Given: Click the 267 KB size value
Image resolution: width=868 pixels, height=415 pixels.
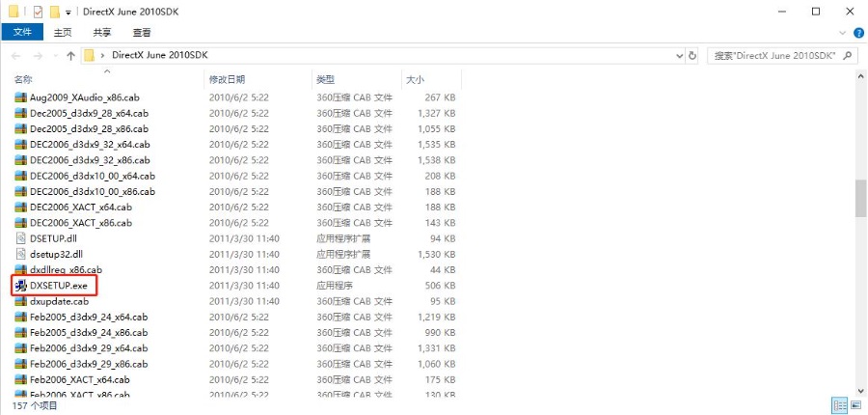Looking at the screenshot, I should (x=439, y=97).
